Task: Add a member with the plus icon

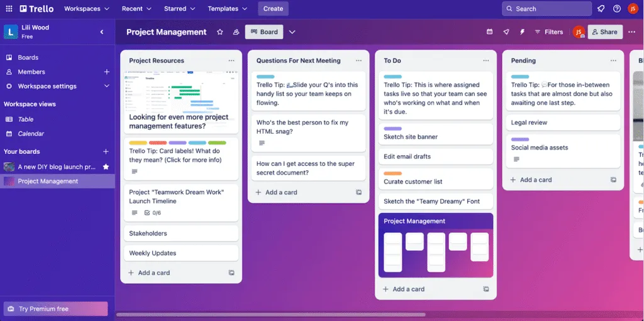Action: coord(107,72)
